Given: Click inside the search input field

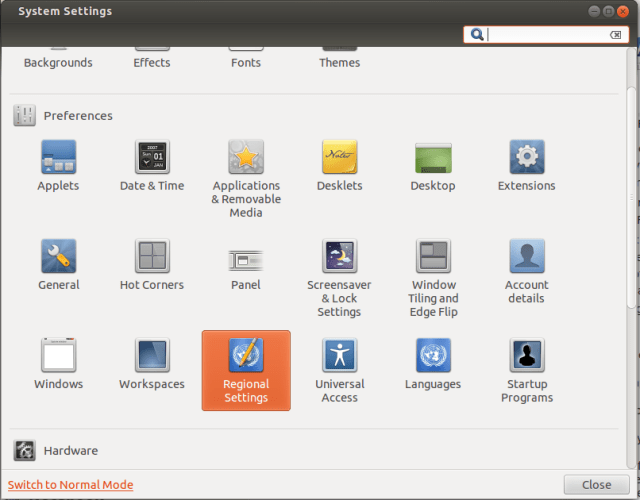Looking at the screenshot, I should [x=547, y=35].
